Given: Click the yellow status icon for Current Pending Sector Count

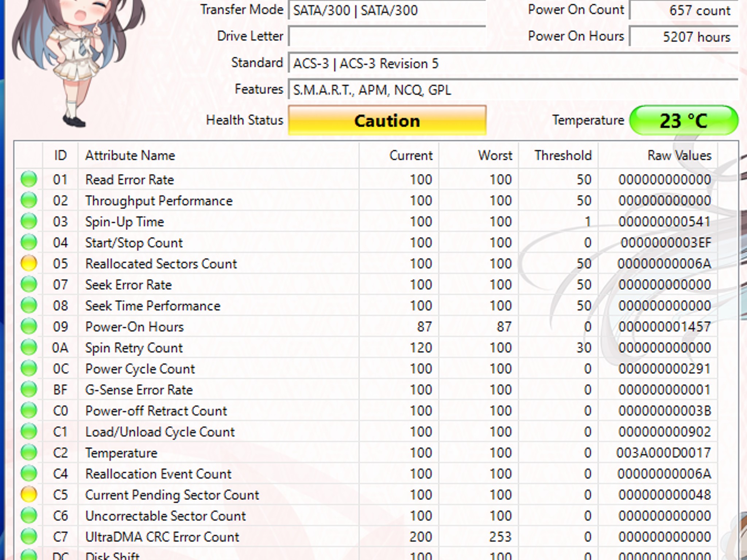Looking at the screenshot, I should (29, 494).
